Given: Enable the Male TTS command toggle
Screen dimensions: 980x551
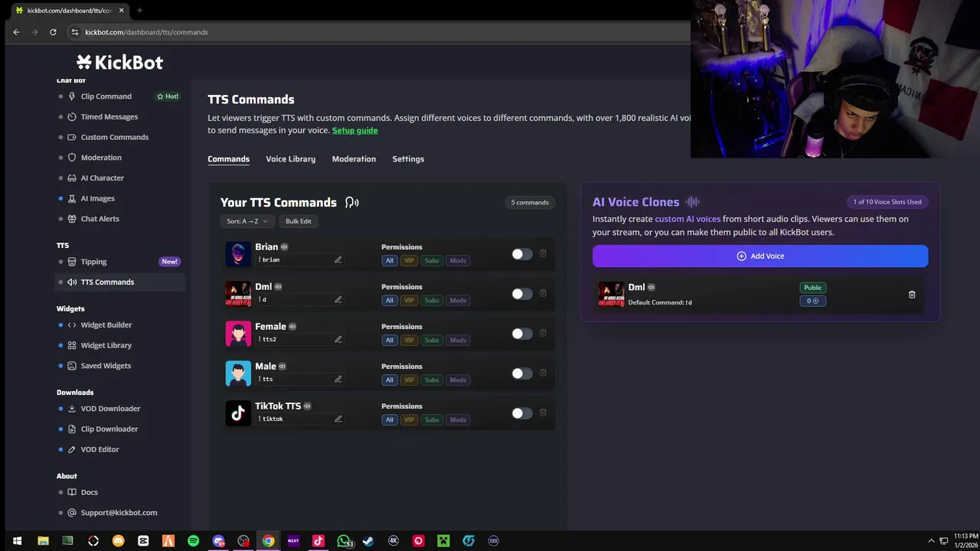Looking at the screenshot, I should (522, 373).
